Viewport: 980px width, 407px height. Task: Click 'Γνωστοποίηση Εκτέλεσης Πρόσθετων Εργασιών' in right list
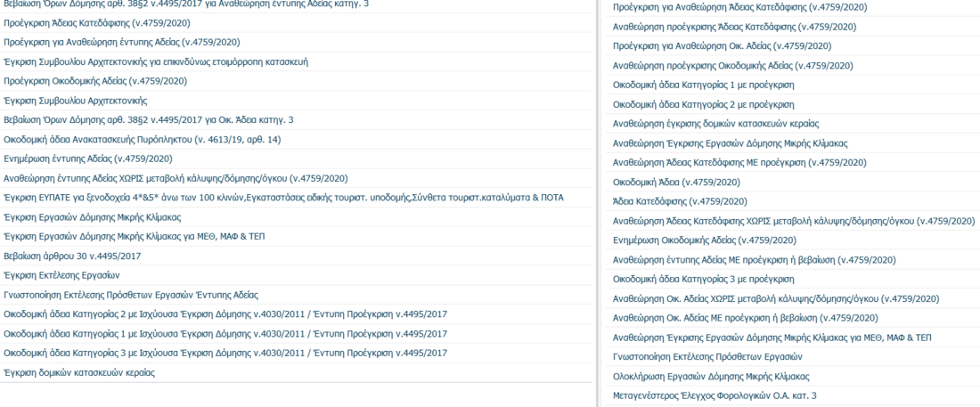704,357
